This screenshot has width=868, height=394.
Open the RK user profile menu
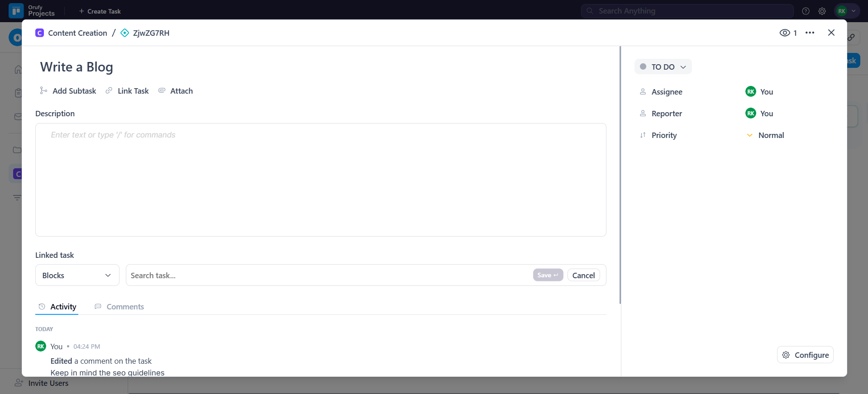click(846, 11)
